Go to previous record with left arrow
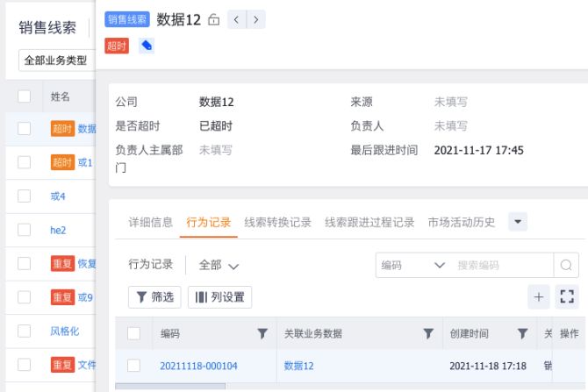588x392 pixels. coord(237,19)
